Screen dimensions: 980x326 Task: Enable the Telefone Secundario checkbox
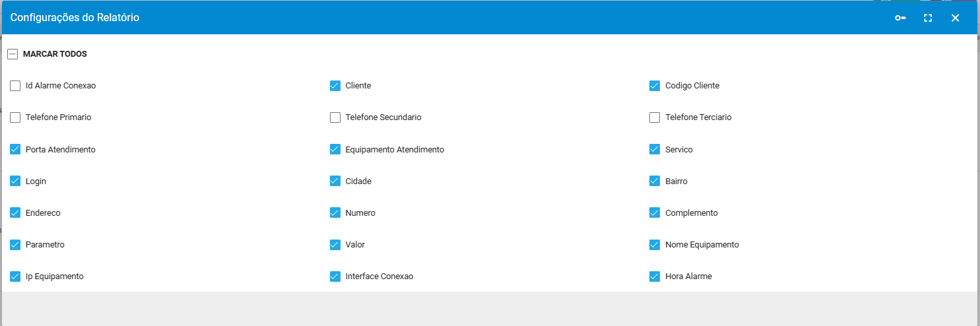pos(335,117)
